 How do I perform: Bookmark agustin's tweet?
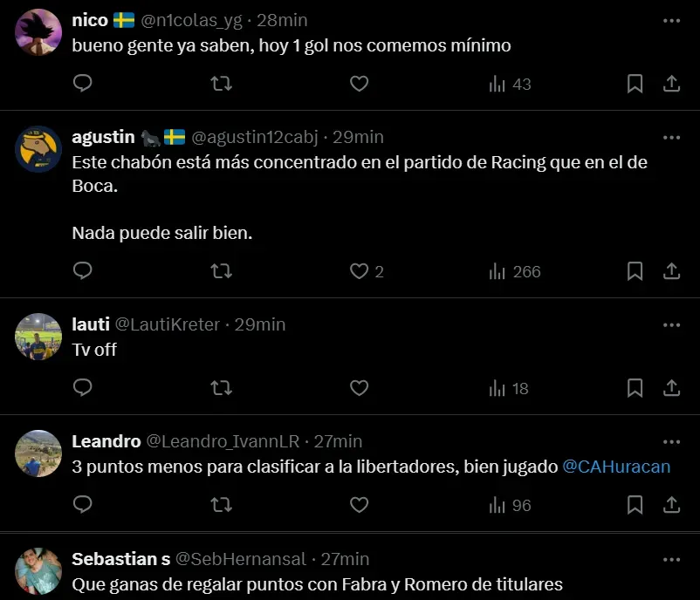coord(635,271)
